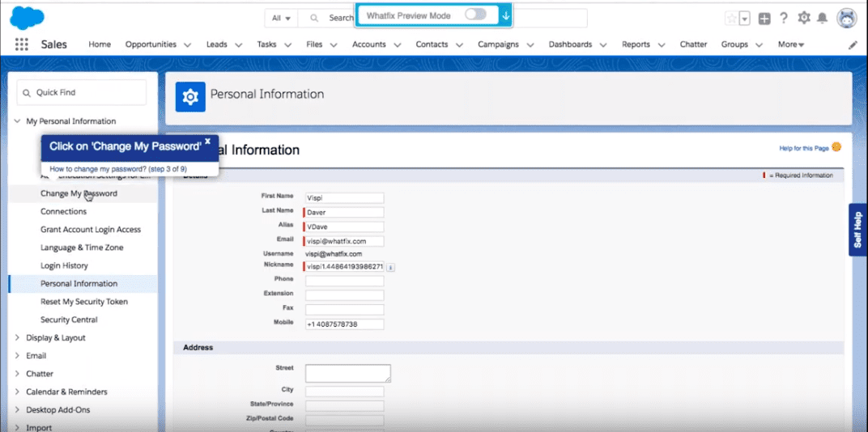
Task: Click the edit navigation pencil icon
Action: pyautogui.click(x=853, y=45)
